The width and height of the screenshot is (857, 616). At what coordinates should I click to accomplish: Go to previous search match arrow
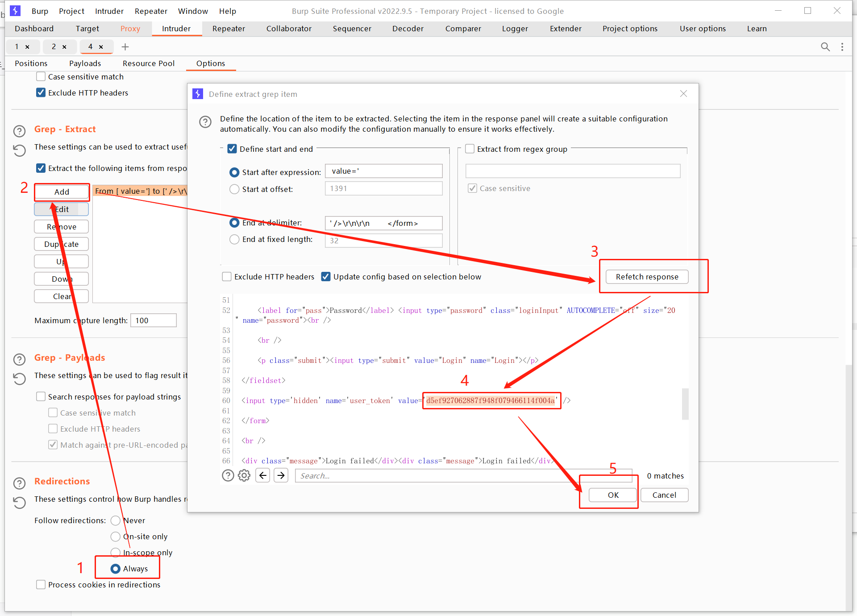(263, 475)
